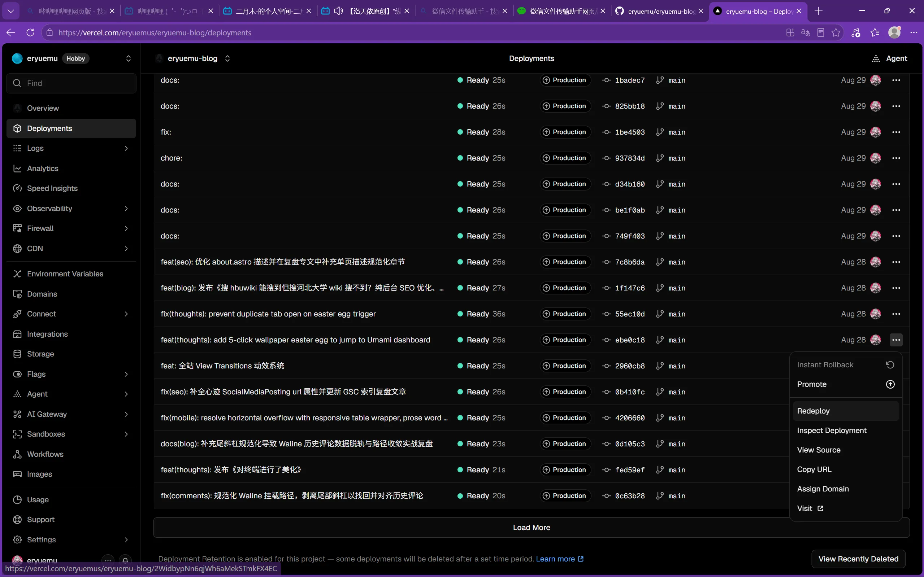Open more options for 1badec7 deployment
The width and height of the screenshot is (924, 577).
(896, 80)
